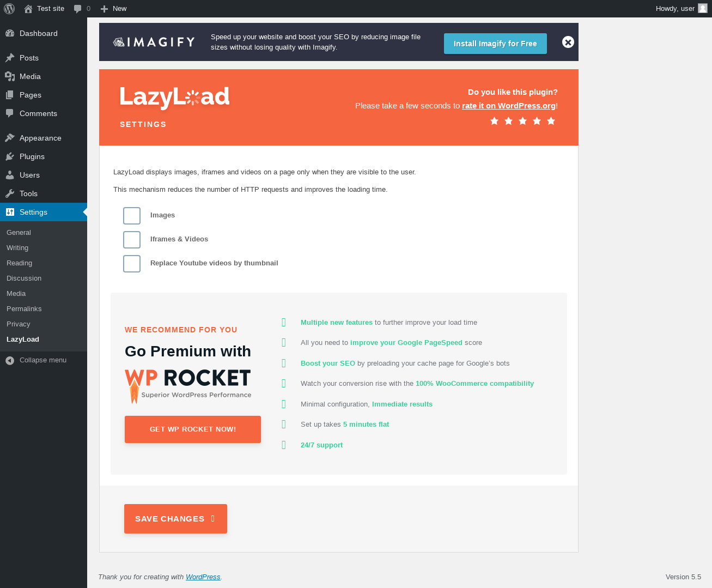
Task: Click the Appearance paintbrush icon
Action: click(x=10, y=138)
